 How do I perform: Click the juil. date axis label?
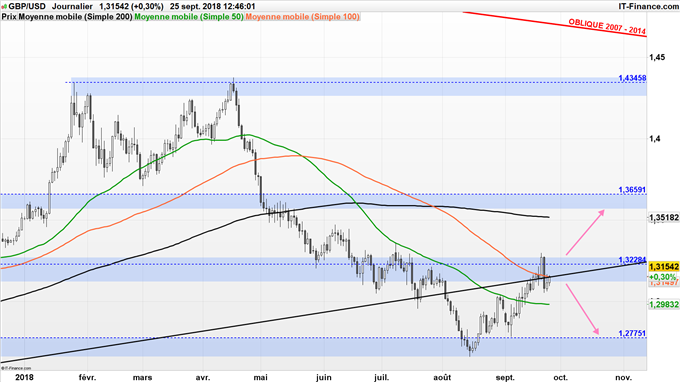[x=382, y=378]
